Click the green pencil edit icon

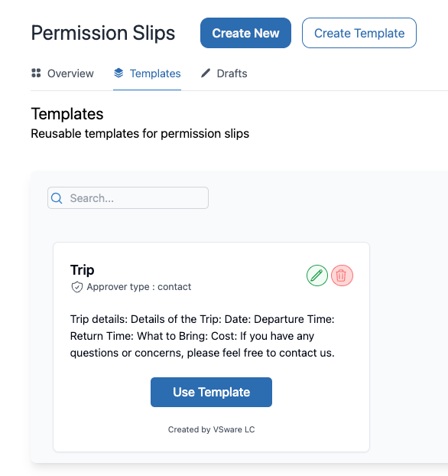click(x=317, y=275)
